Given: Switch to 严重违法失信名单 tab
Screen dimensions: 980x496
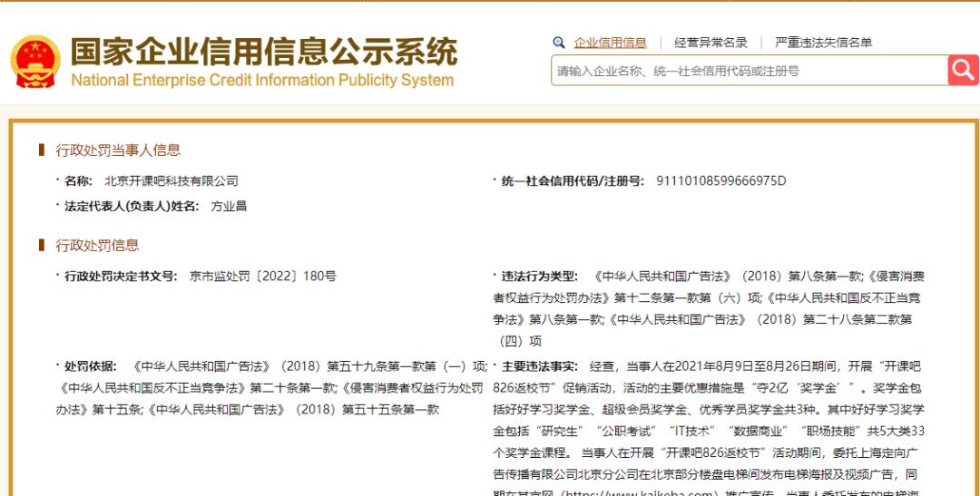Looking at the screenshot, I should click(823, 43).
